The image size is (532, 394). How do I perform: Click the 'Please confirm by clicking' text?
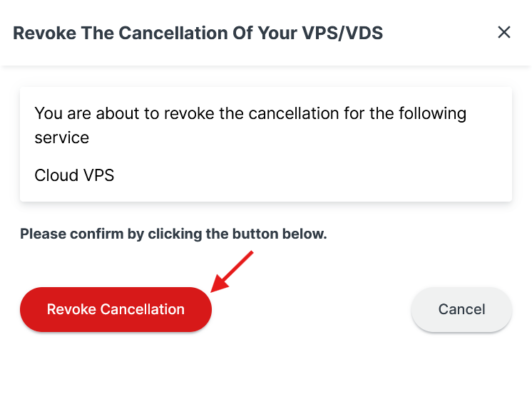[173, 234]
